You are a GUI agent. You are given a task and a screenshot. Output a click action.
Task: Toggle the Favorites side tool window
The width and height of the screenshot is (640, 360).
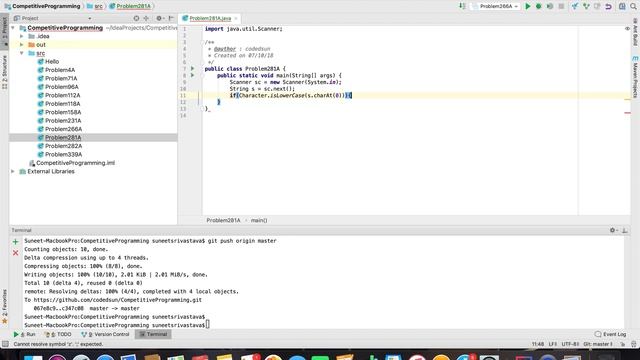pyautogui.click(x=4, y=306)
